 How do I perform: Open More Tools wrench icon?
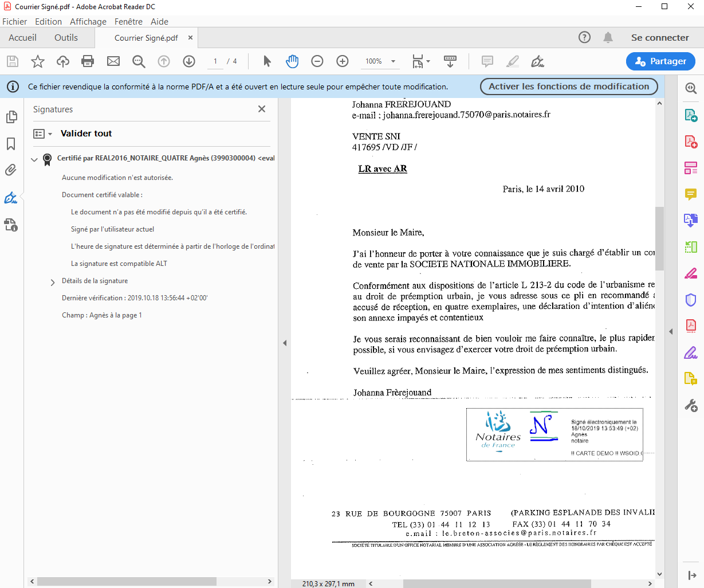[691, 406]
